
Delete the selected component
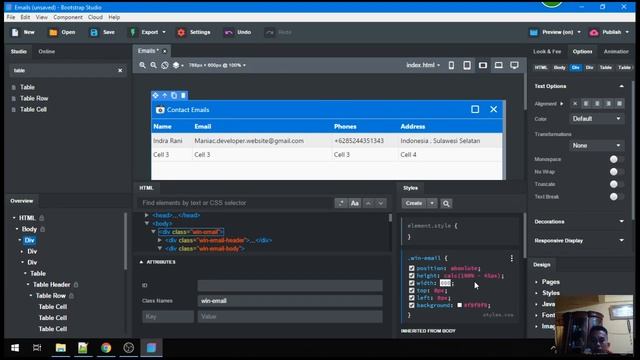tap(183, 96)
